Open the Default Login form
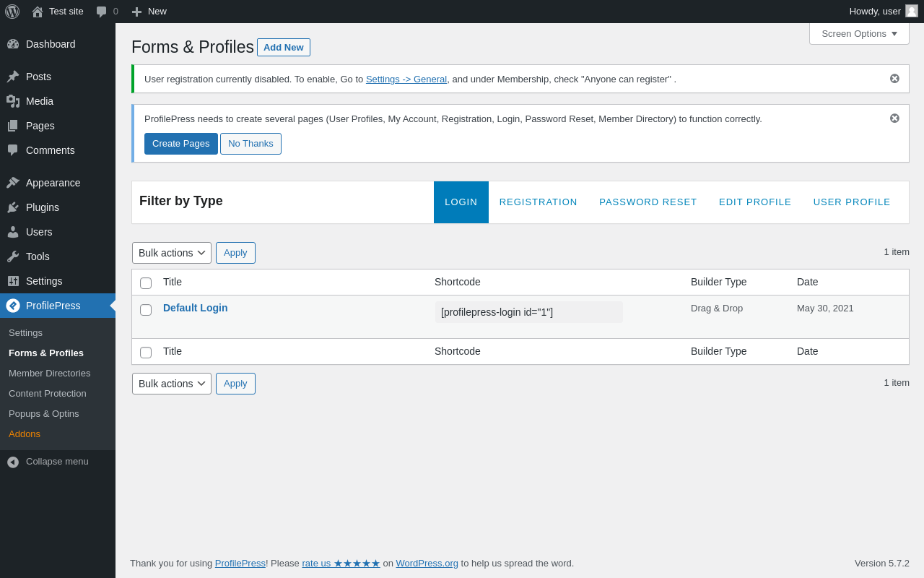Screen dimensions: 924x578 tap(196, 308)
